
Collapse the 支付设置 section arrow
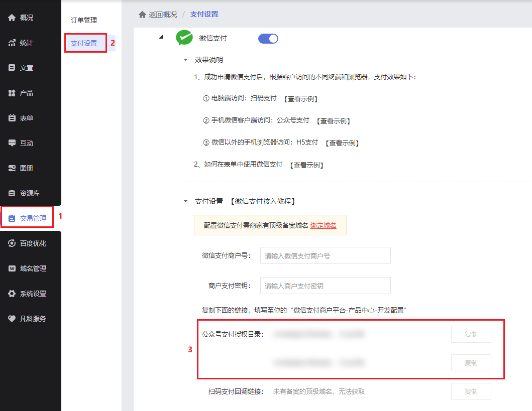pos(185,201)
